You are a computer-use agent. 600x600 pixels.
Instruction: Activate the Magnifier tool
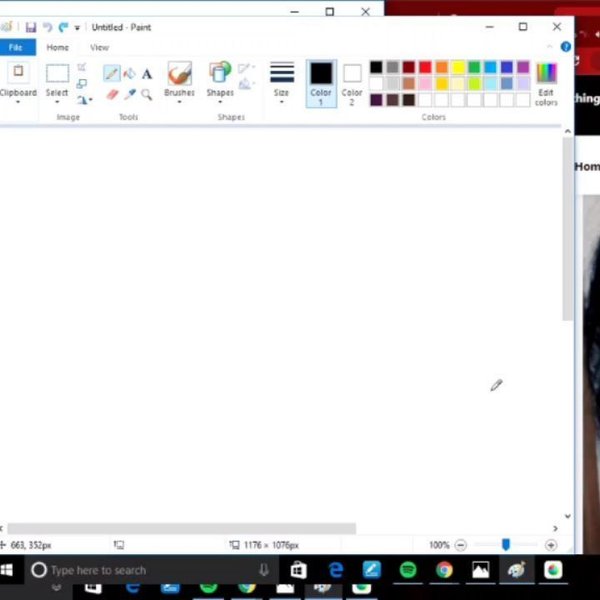[x=146, y=94]
